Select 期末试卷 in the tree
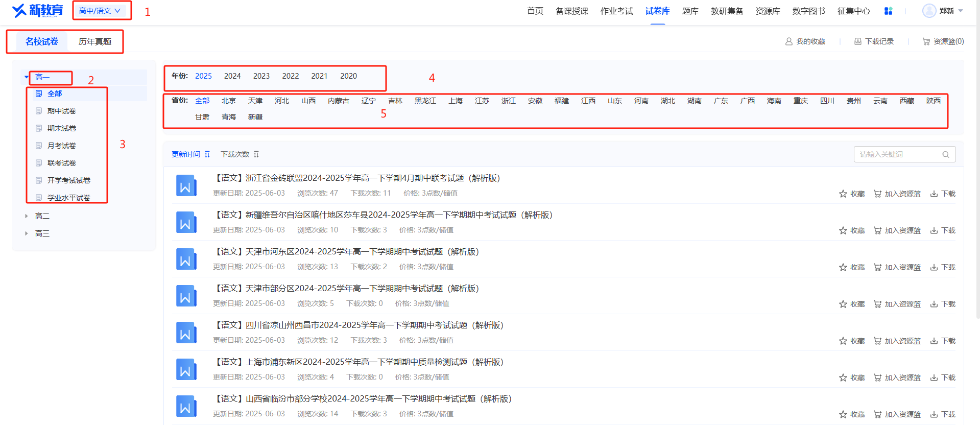Viewport: 980px width, 425px height. tap(61, 128)
